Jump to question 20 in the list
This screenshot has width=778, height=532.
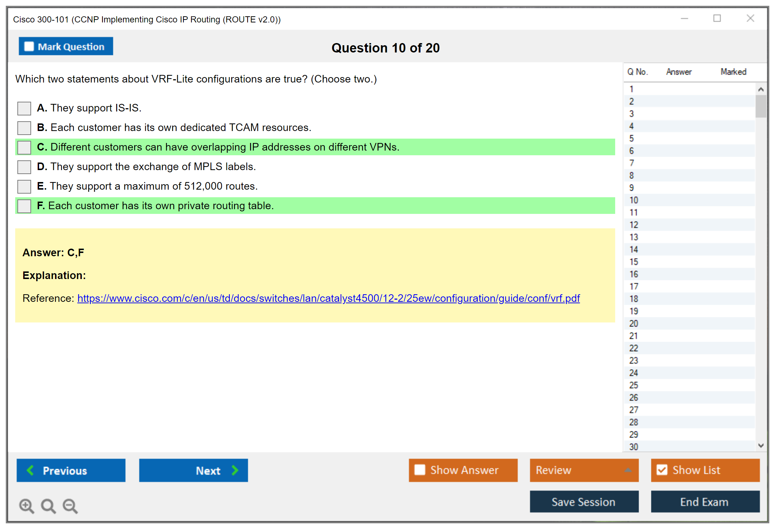(634, 323)
